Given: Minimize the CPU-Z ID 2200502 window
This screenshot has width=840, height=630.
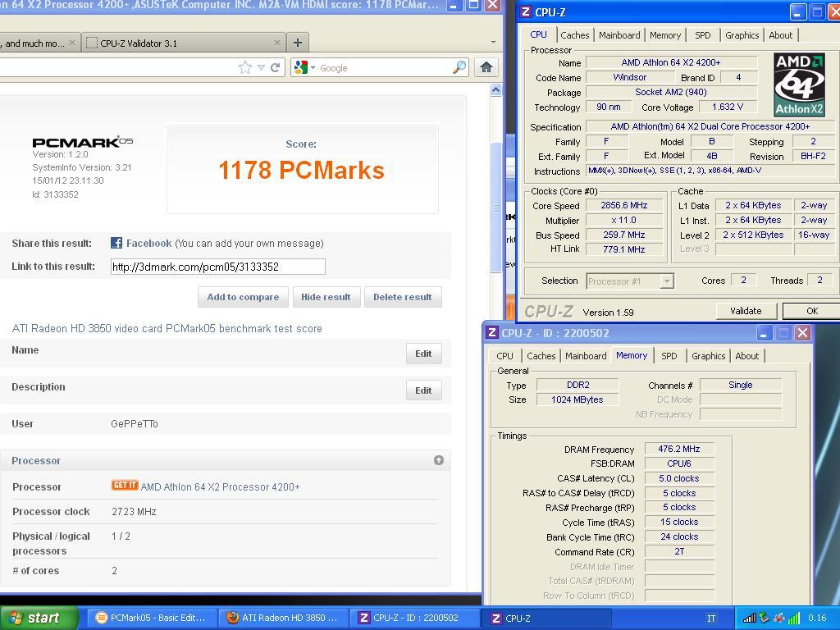Looking at the screenshot, I should coord(764,333).
